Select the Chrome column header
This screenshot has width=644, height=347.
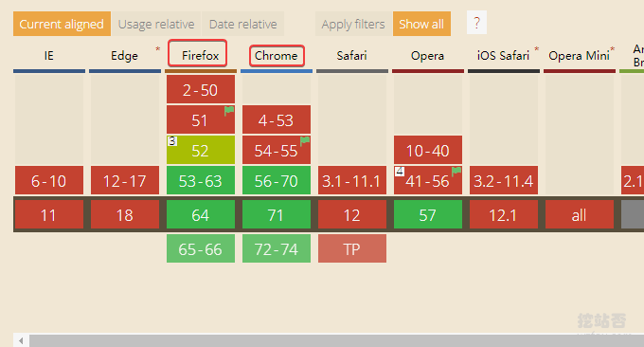tap(277, 56)
